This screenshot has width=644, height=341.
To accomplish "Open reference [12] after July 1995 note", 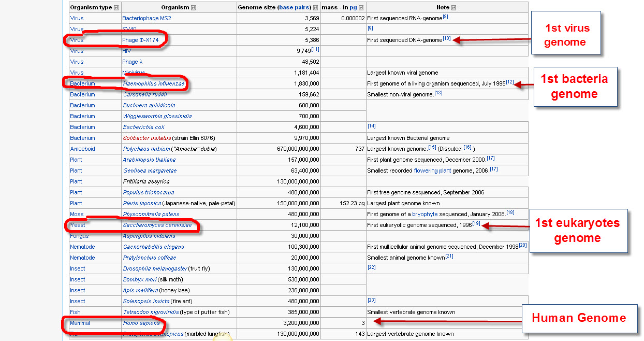I will click(510, 82).
